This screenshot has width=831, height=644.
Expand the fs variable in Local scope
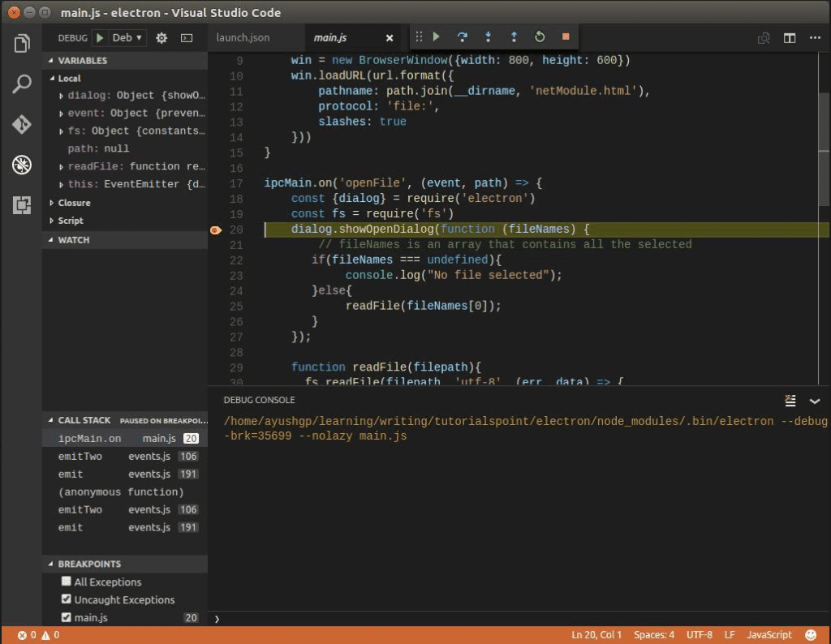click(x=62, y=131)
